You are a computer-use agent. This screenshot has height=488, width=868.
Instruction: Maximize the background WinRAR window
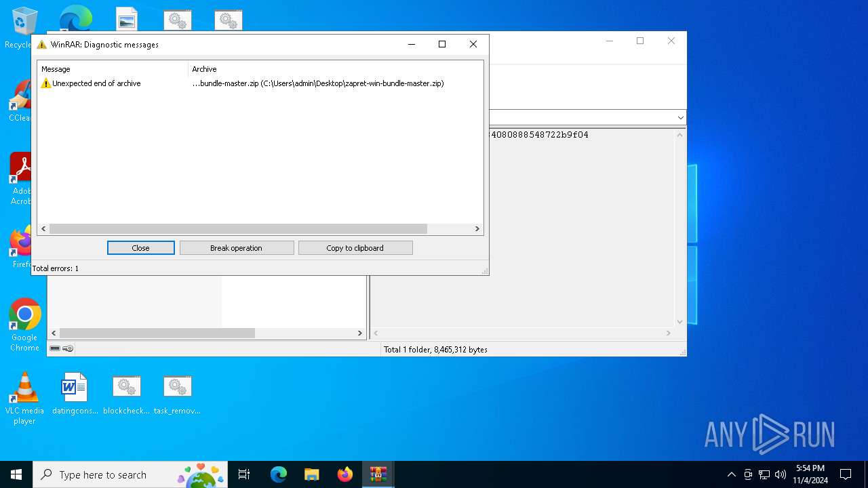click(x=639, y=41)
